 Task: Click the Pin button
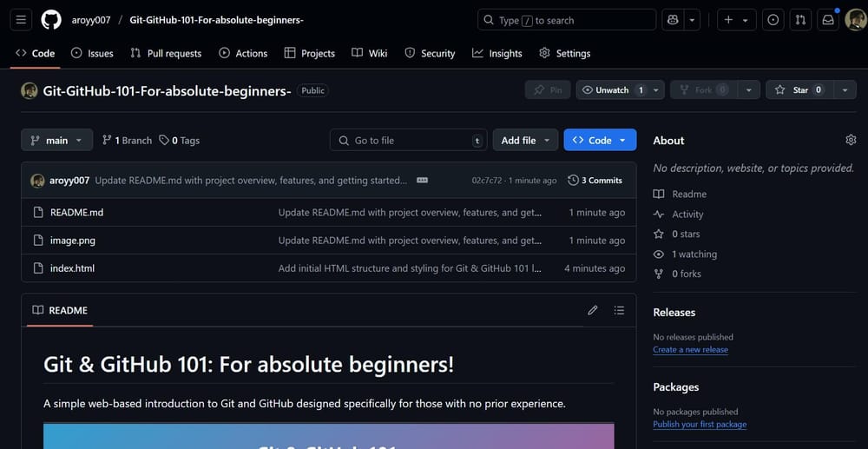click(548, 89)
